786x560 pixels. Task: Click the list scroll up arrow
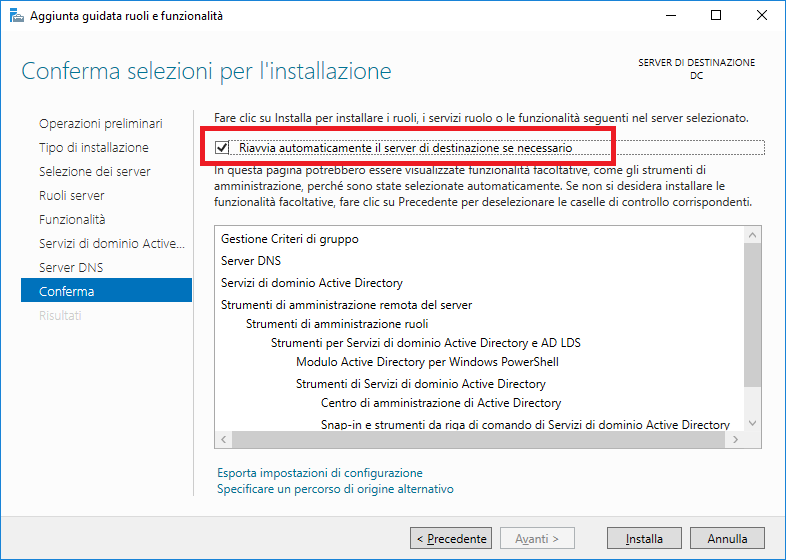[x=752, y=235]
